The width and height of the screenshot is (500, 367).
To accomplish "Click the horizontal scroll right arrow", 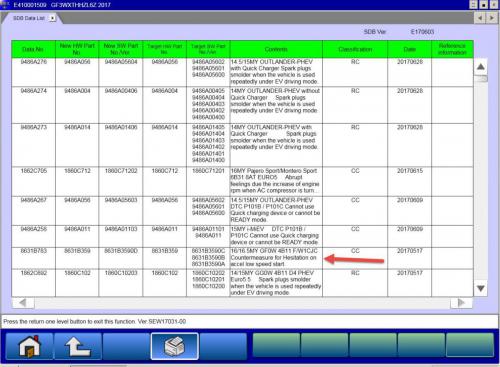I will click(x=461, y=303).
